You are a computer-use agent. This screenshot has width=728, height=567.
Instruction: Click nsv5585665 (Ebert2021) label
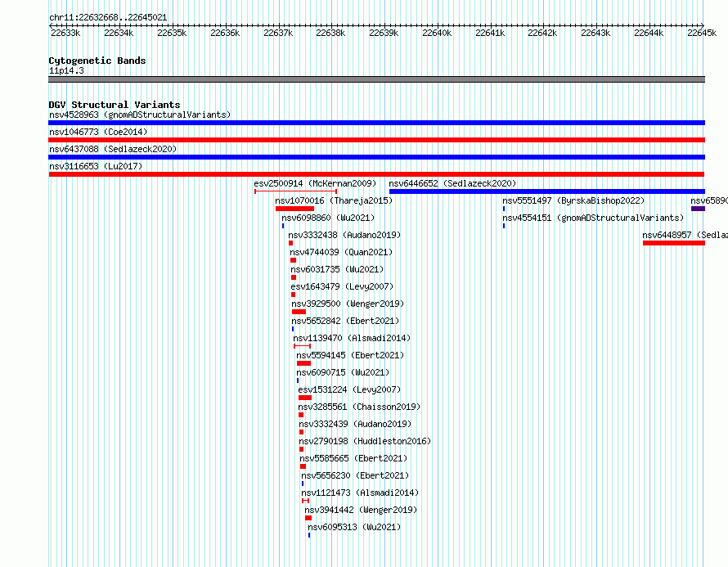point(354,458)
